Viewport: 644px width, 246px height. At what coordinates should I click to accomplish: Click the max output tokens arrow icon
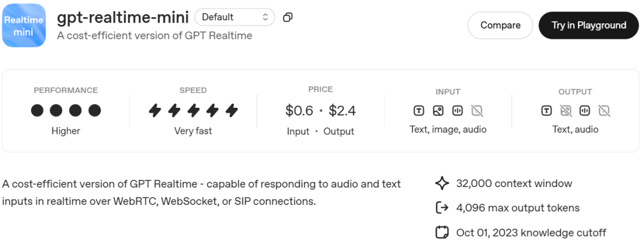point(442,208)
